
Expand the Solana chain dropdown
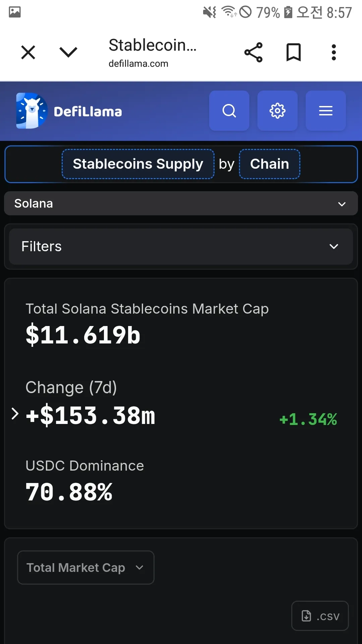pos(181,204)
